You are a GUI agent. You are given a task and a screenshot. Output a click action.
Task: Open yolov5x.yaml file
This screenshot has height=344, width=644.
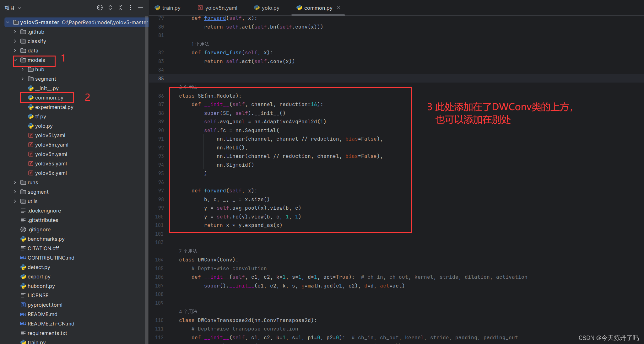pos(47,173)
